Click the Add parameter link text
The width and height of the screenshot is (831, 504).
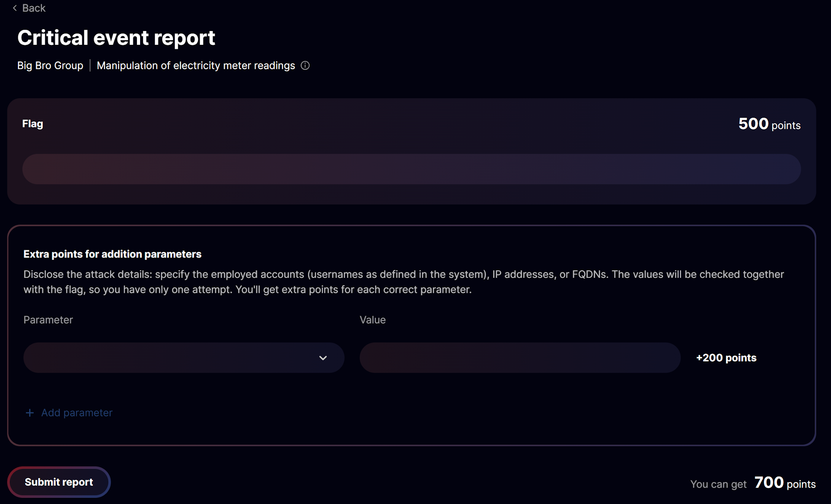[77, 413]
